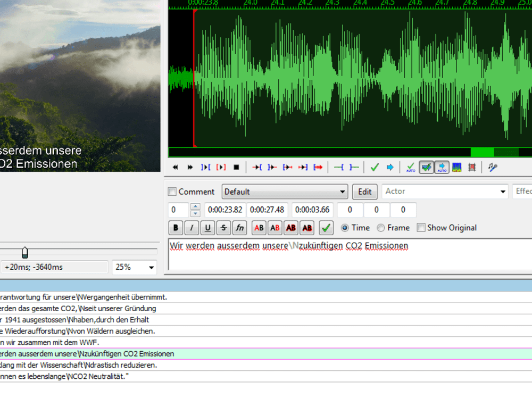Play from selection start to file end
Image resolution: width=532 pixels, height=399 pixels.
[318, 167]
